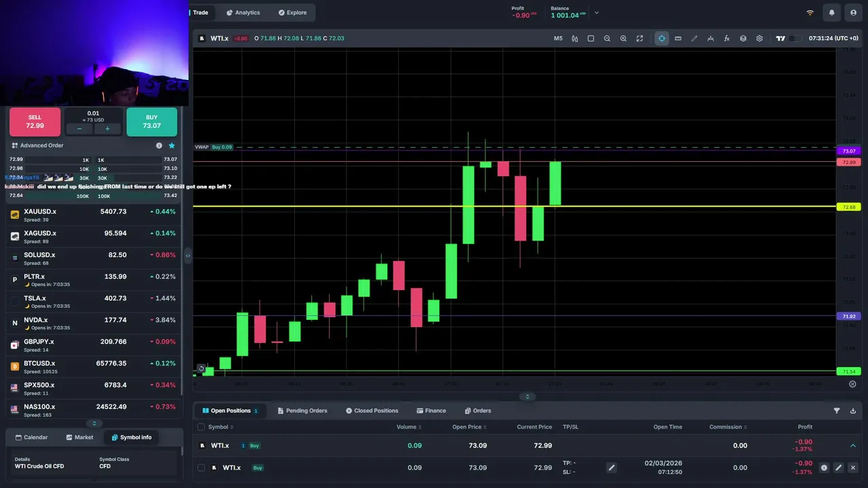Click the 71.92 price level label
Image resolution: width=868 pixels, height=488 pixels.
pyautogui.click(x=849, y=317)
